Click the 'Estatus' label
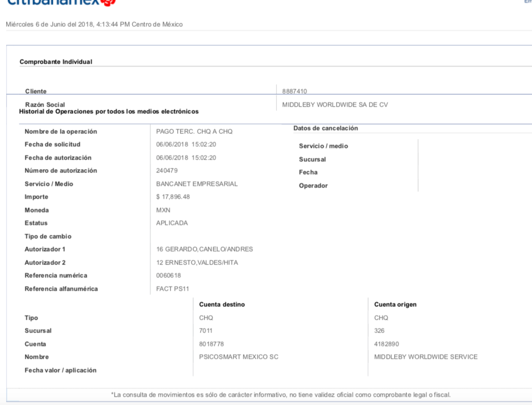The width and height of the screenshot is (532, 405). pyautogui.click(x=36, y=223)
